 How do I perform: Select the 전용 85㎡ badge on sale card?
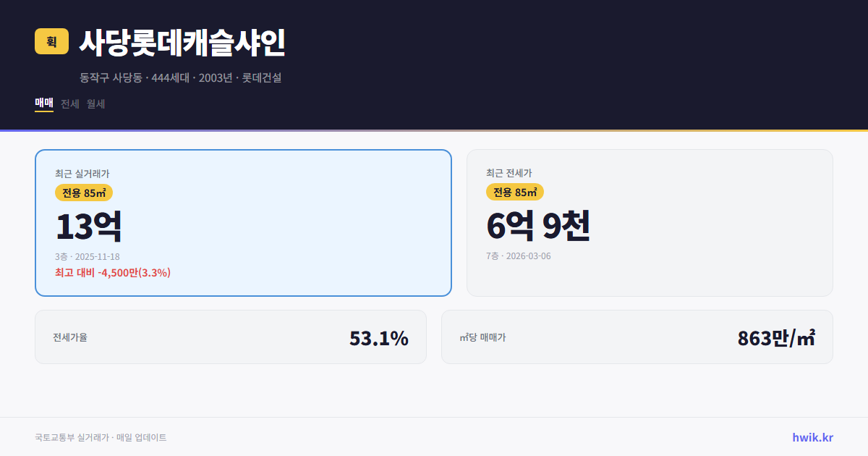(83, 193)
